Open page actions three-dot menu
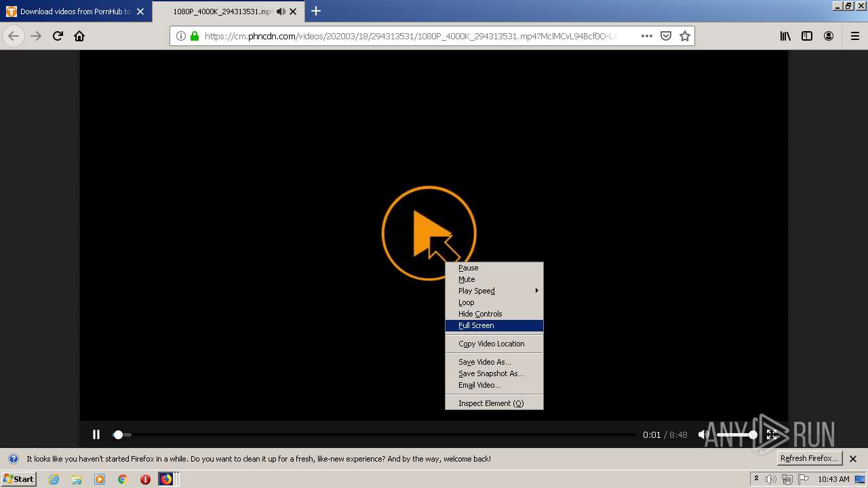 [646, 36]
